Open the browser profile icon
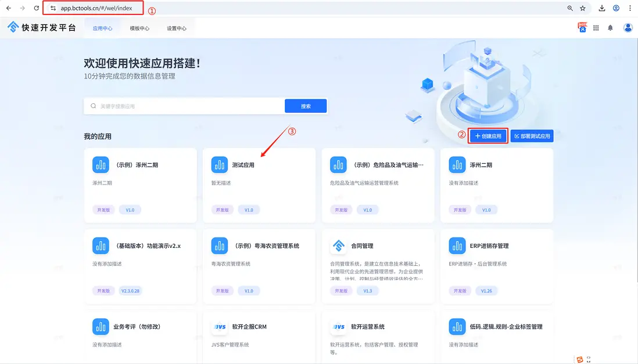The width and height of the screenshot is (638, 364). click(x=616, y=8)
